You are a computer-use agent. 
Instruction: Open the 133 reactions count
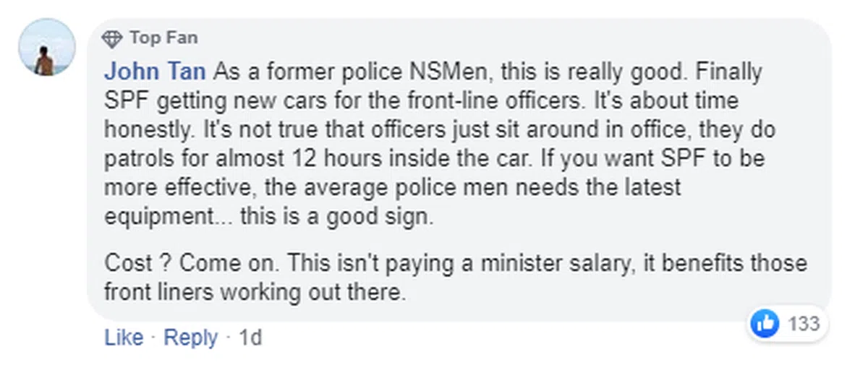(x=803, y=323)
